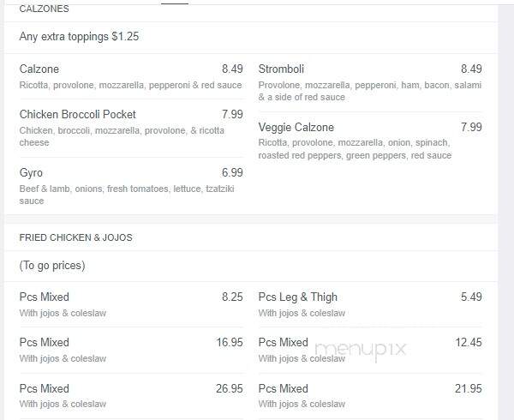The height and width of the screenshot is (420, 514).
Task: Click the CALZONES section header
Action: click(x=44, y=9)
